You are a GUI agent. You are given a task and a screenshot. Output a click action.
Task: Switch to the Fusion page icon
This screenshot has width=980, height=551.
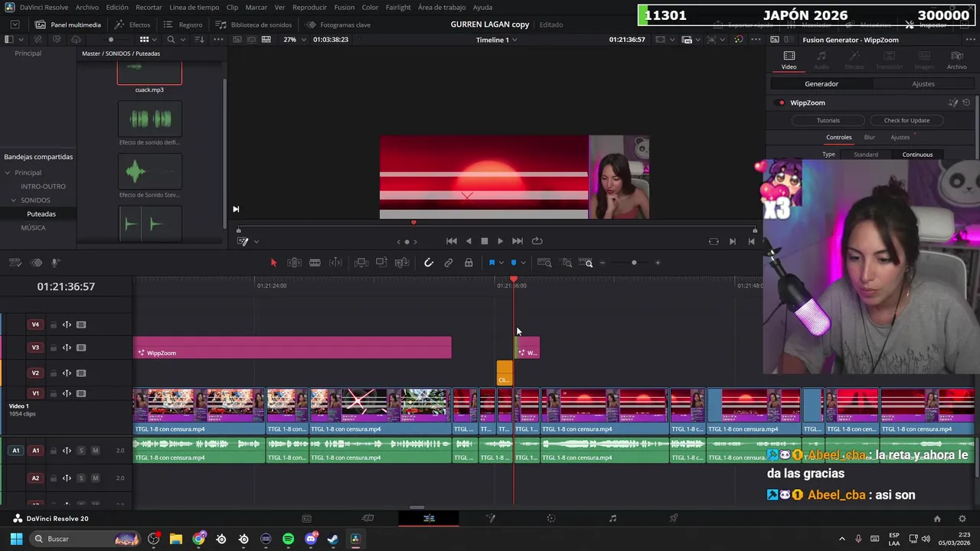[491, 518]
